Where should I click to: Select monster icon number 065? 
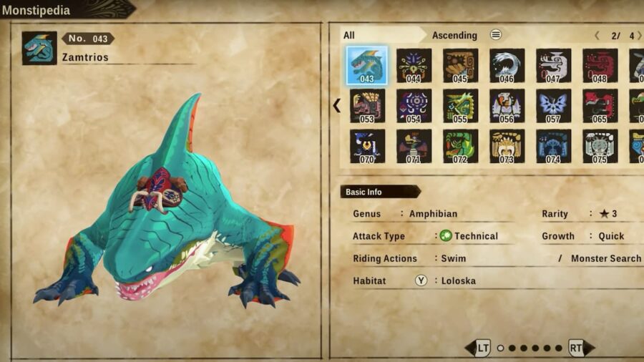600,106
